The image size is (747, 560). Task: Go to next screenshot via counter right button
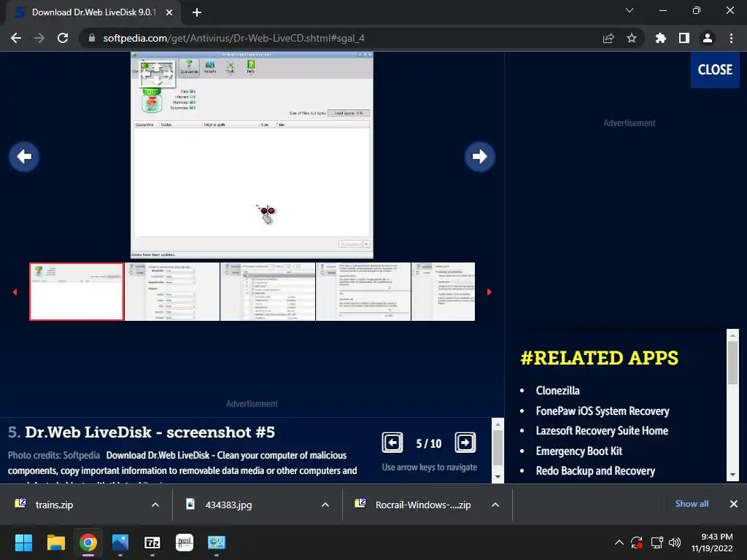465,443
